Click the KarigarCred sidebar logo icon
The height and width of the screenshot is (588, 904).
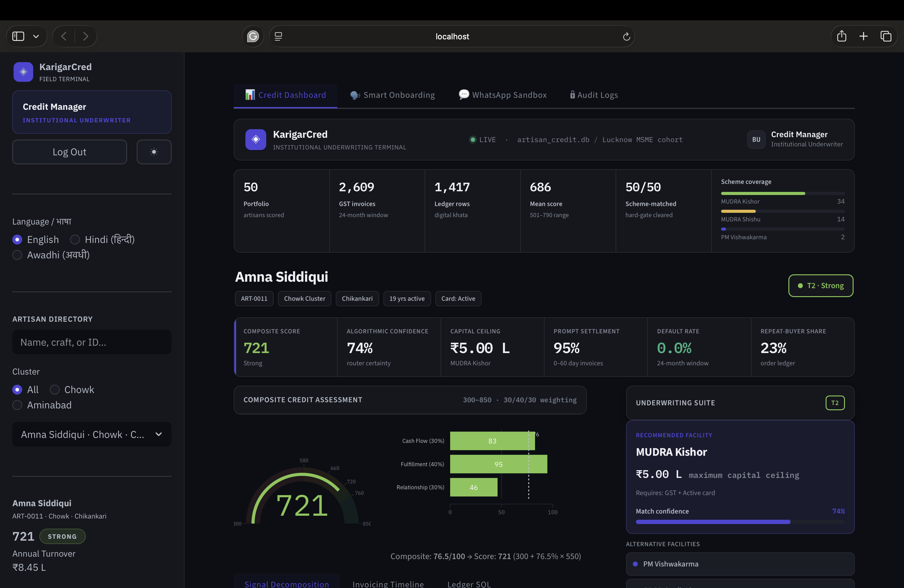click(x=23, y=72)
